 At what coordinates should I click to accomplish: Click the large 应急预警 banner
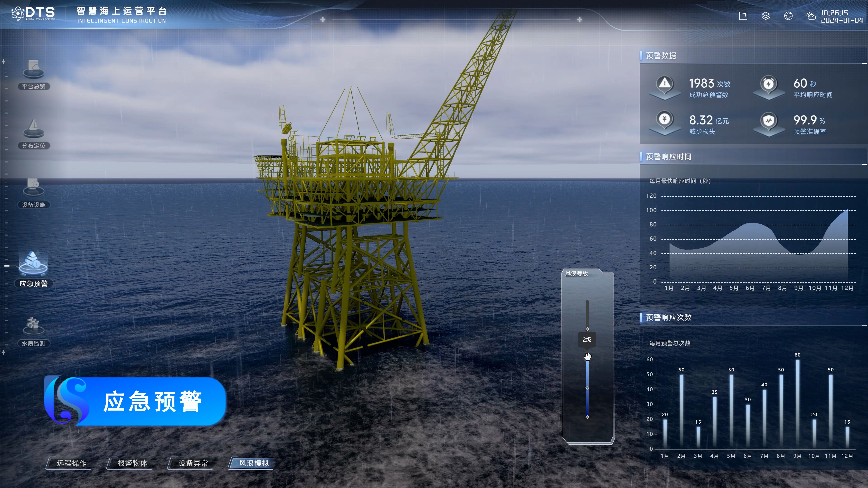[x=135, y=401]
